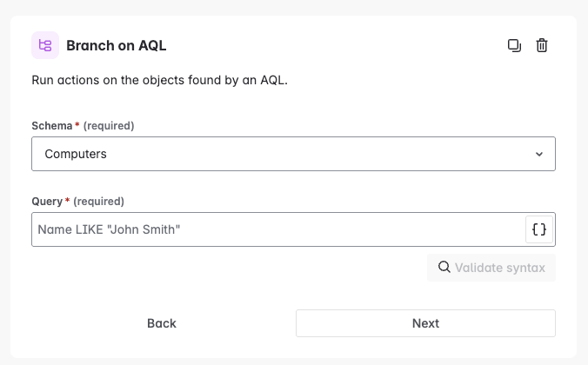Click the Branch on AQL title
Screen dimensions: 588x365
116,45
